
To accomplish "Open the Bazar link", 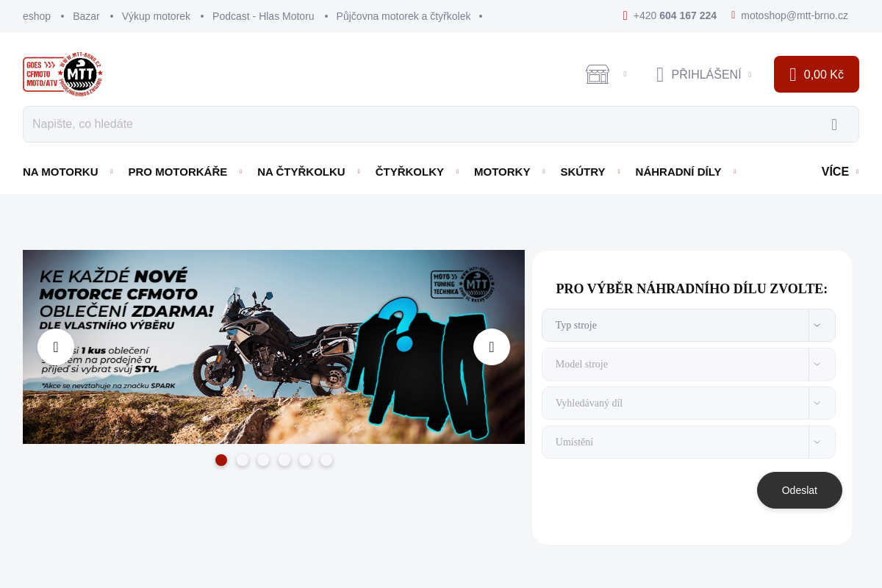I will pyautogui.click(x=86, y=16).
